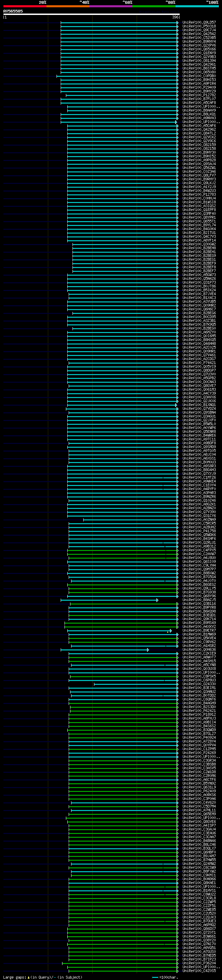Click the green alignment bar for UniRef100_A4XKV2
222x980 pixels.
click(121, 626)
